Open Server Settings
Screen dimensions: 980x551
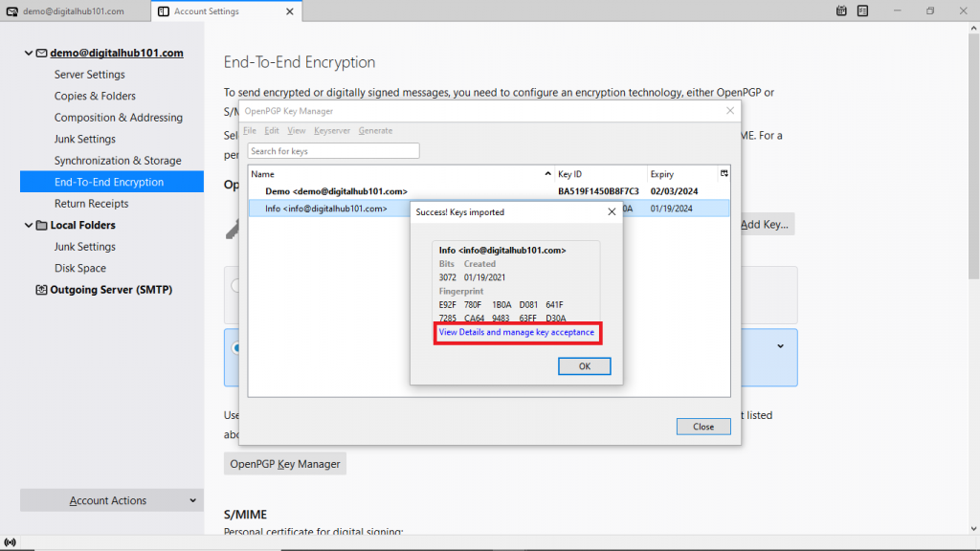pos(89,75)
